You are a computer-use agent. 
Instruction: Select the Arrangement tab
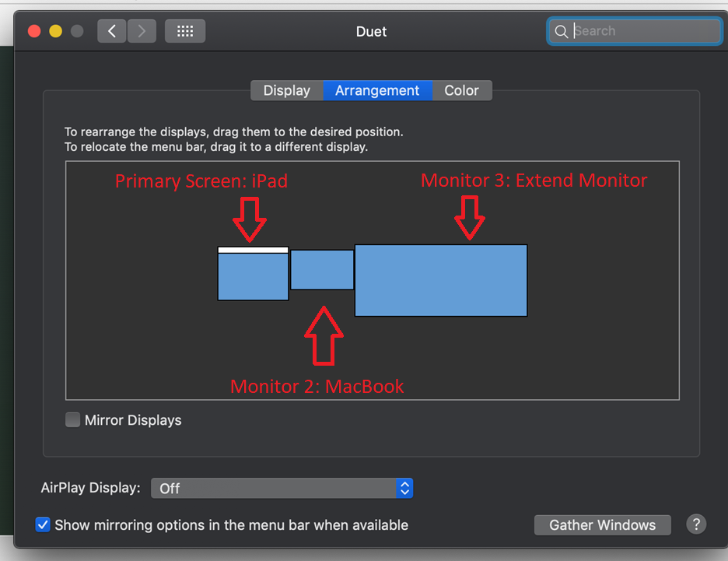coord(377,90)
